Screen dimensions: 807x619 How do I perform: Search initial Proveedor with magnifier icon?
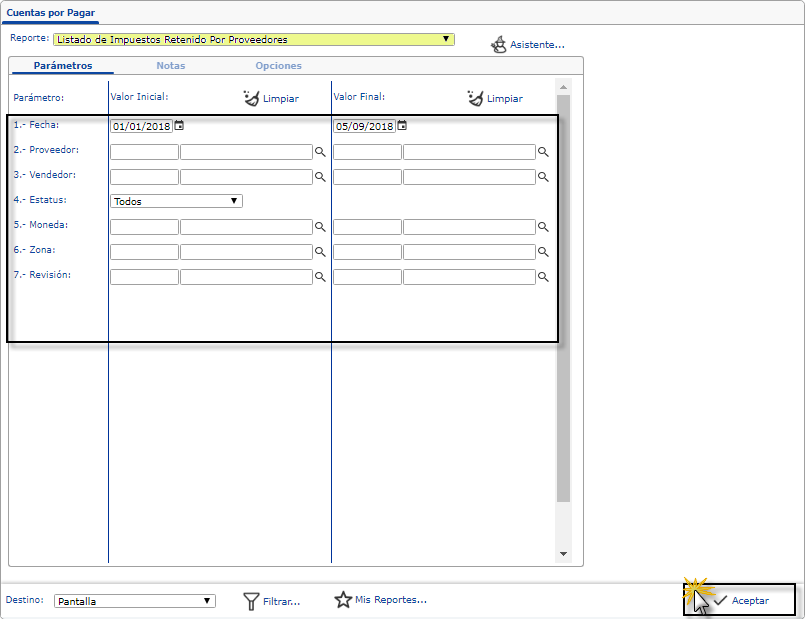click(x=321, y=152)
